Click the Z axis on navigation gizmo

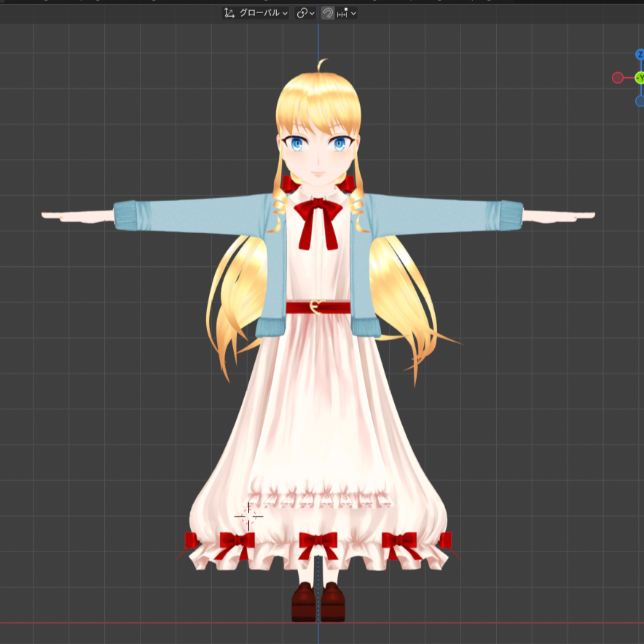pyautogui.click(x=640, y=55)
